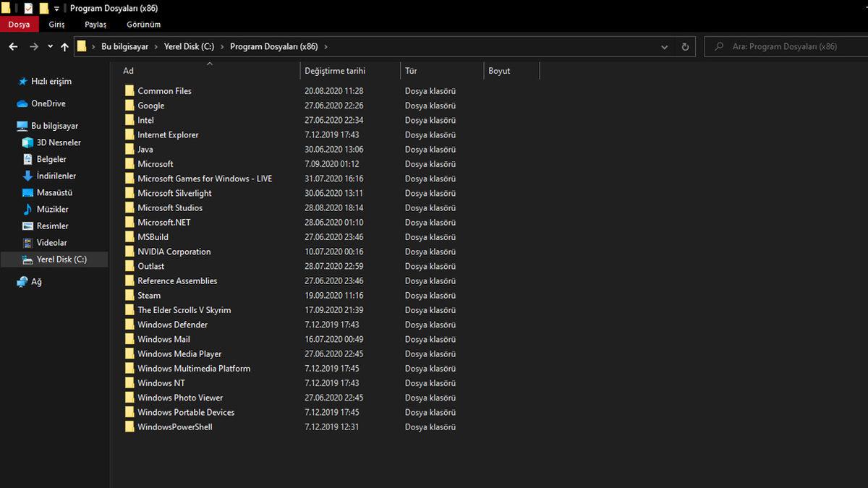This screenshot has height=488, width=868.
Task: Open the Dosya menu
Action: coord(19,24)
